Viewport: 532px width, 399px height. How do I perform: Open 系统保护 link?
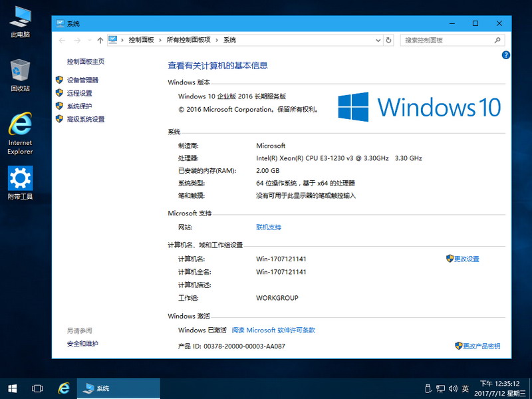tap(79, 106)
